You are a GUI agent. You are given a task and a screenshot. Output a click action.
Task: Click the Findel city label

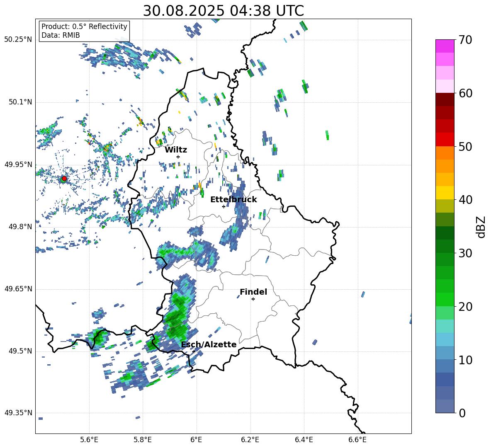click(x=253, y=292)
